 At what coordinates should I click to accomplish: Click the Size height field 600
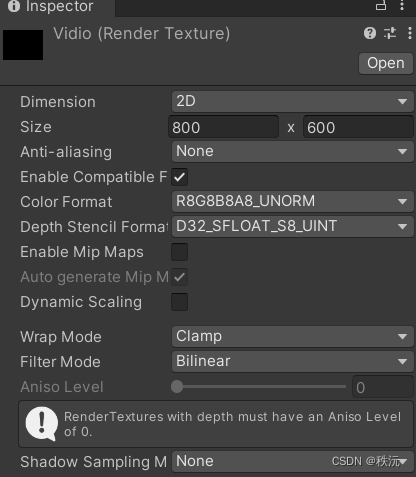(358, 127)
